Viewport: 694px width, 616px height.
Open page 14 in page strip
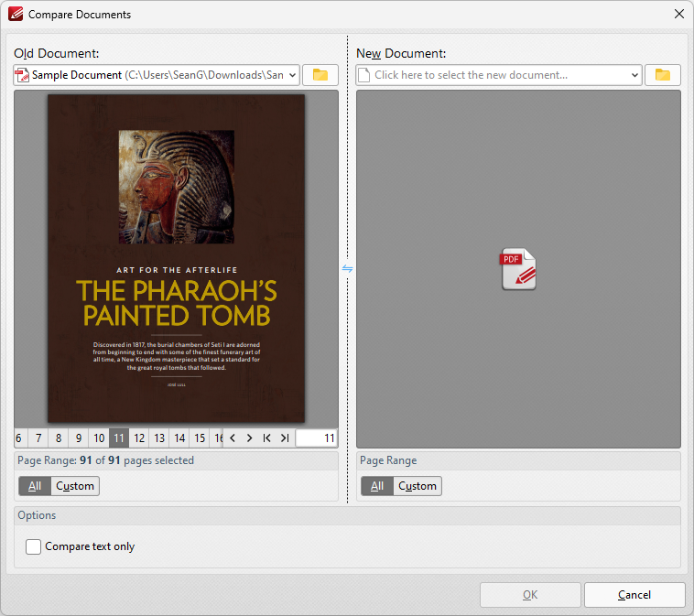point(179,438)
